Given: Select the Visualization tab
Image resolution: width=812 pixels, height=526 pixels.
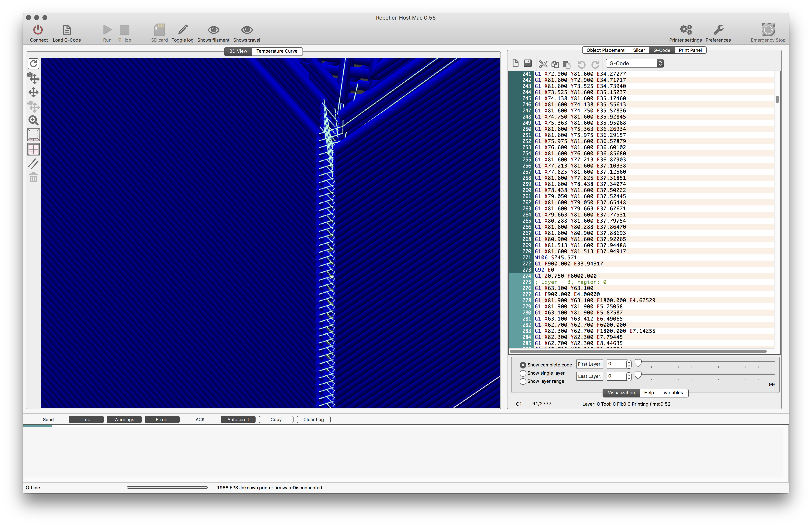Looking at the screenshot, I should (621, 393).
